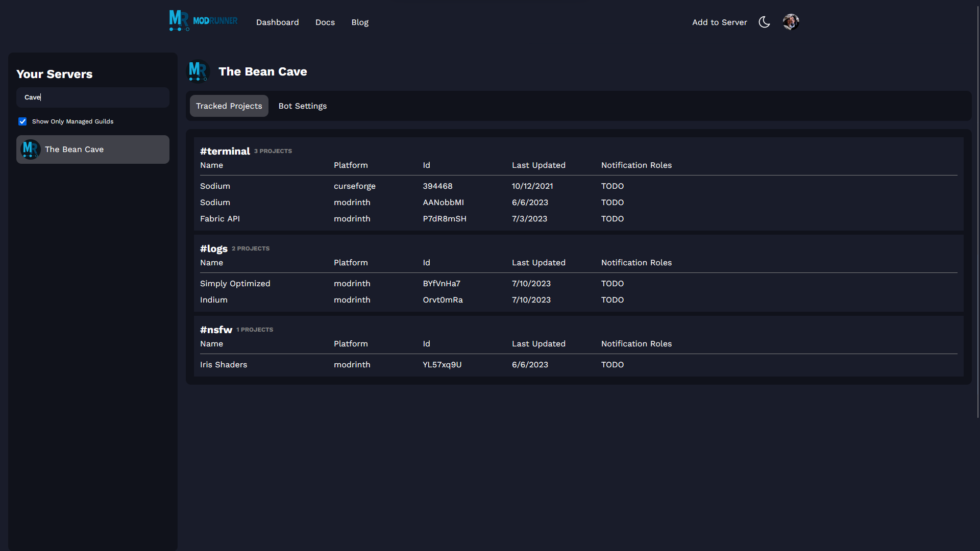Screen dimensions: 980x551
Task: Switch to Bot Settings tab
Action: click(x=302, y=106)
